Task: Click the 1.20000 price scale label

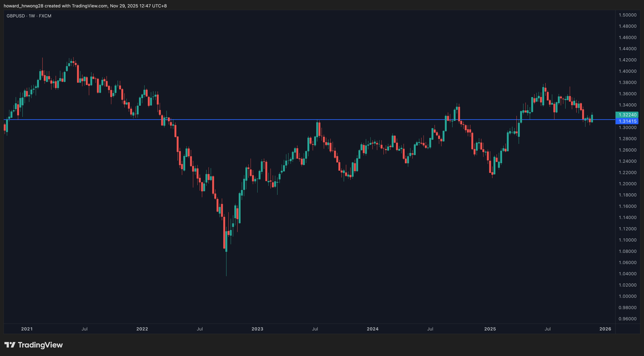Action: 627,184
